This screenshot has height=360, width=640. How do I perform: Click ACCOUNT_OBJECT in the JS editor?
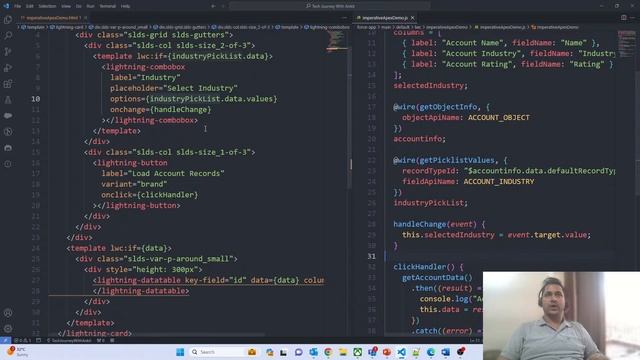tap(498, 118)
